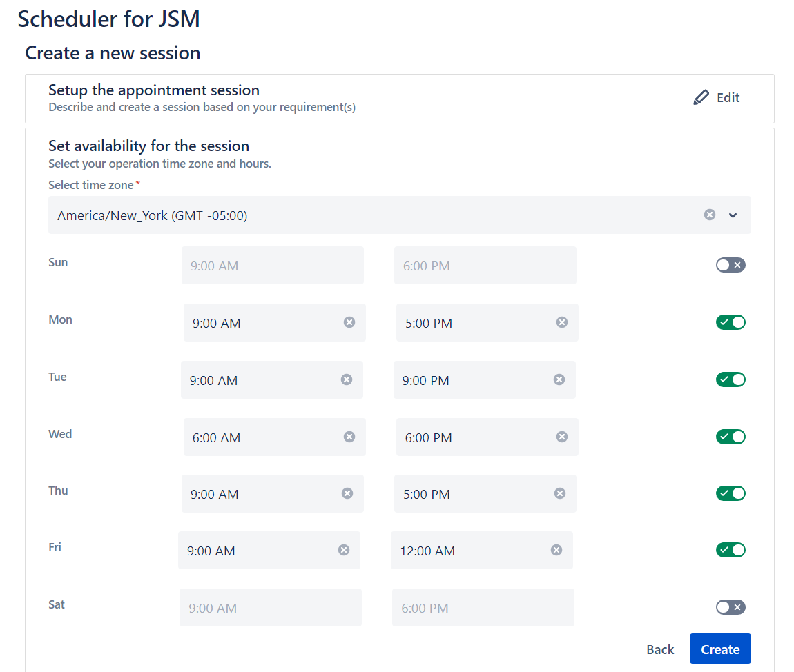Clear Tuesday end time 9:00 PM
This screenshot has height=672, width=794.
(559, 379)
